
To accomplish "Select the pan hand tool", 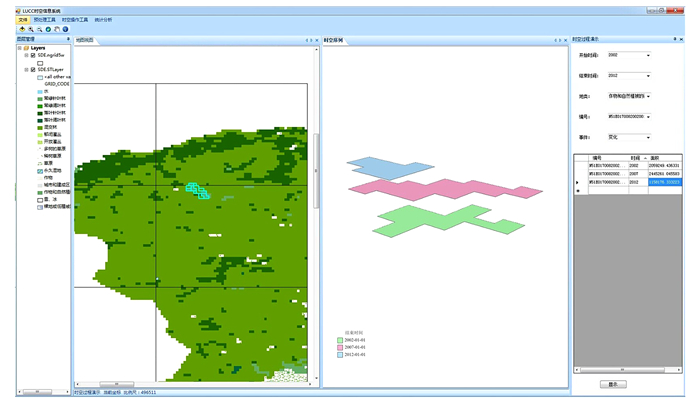I will point(56,29).
